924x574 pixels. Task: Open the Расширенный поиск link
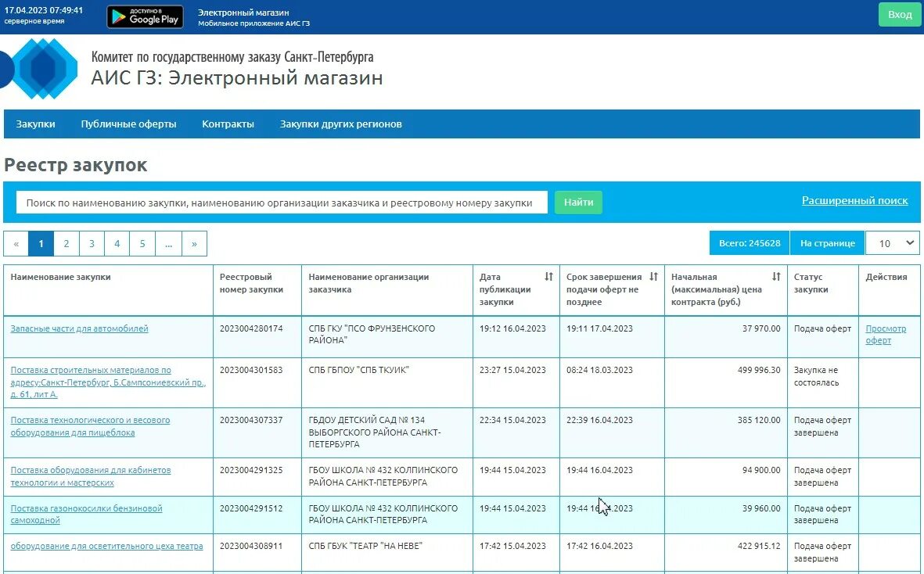[x=854, y=201]
